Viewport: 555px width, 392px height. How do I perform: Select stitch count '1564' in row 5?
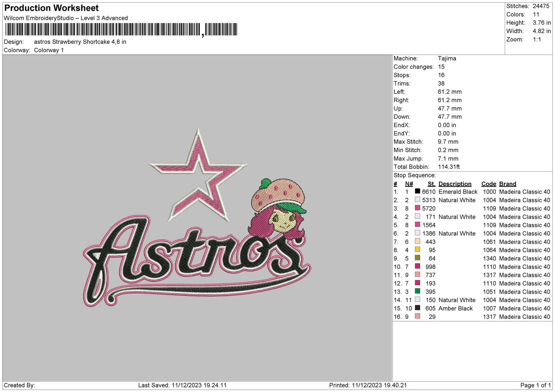(x=429, y=225)
